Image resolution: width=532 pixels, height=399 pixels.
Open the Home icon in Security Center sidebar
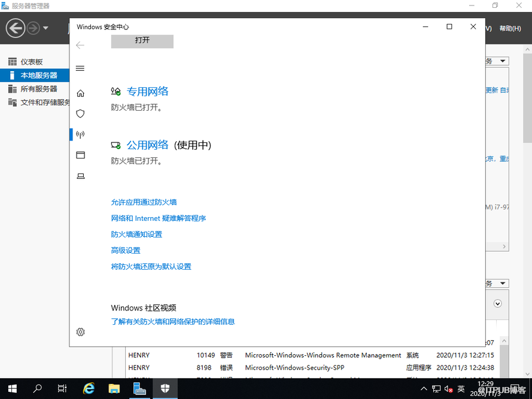81,93
